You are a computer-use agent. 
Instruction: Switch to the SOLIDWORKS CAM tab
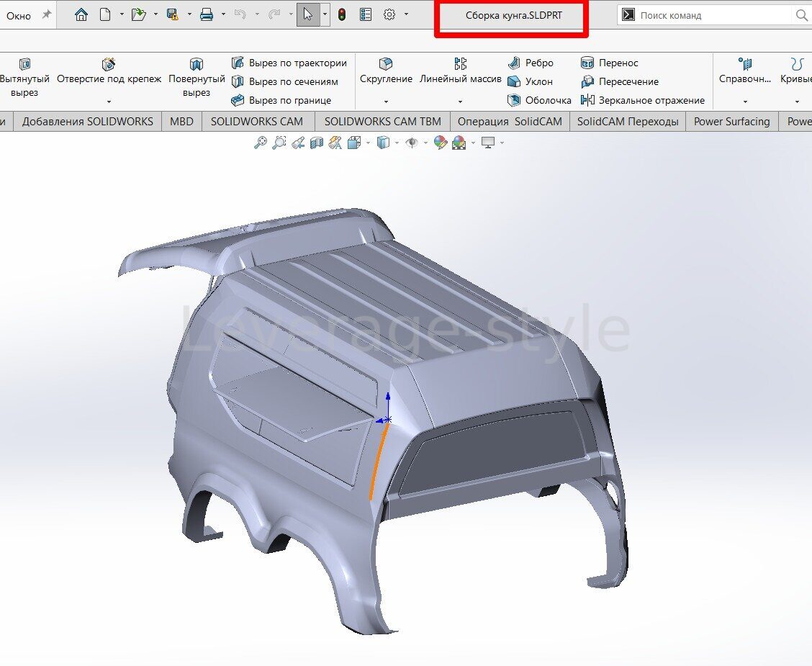tap(257, 122)
